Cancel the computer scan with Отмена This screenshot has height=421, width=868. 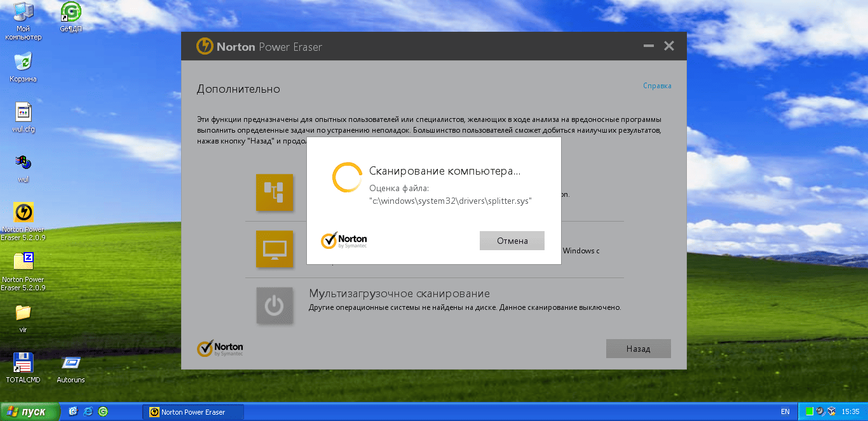coord(512,241)
